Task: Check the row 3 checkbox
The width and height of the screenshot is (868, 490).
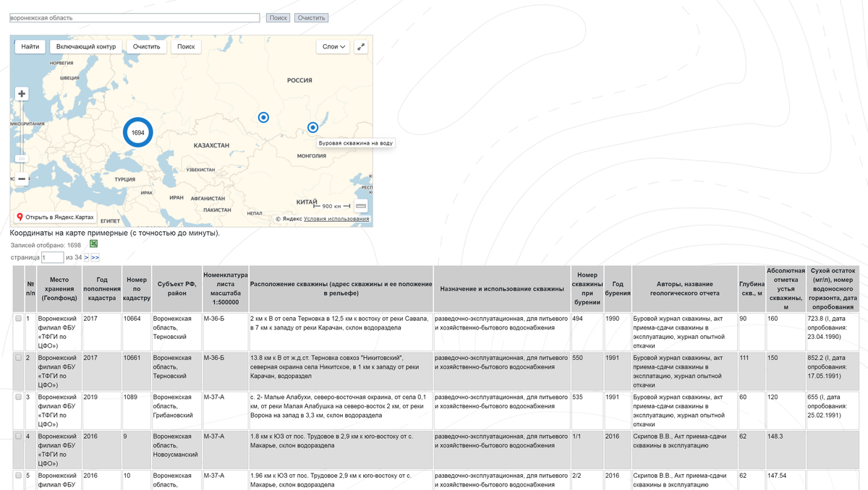Action: 19,397
